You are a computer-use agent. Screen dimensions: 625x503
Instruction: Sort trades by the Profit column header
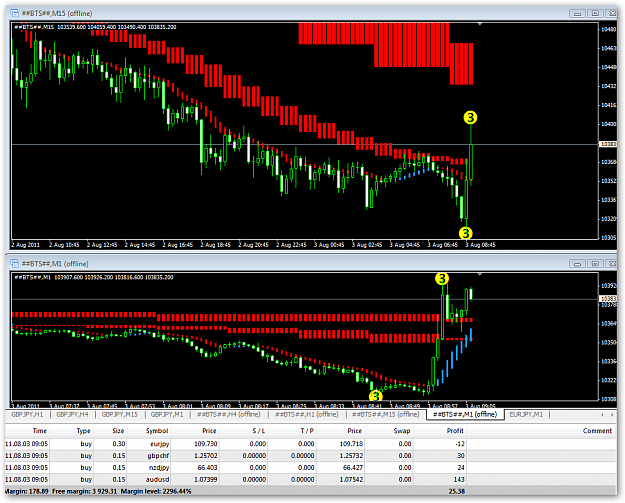(455, 431)
